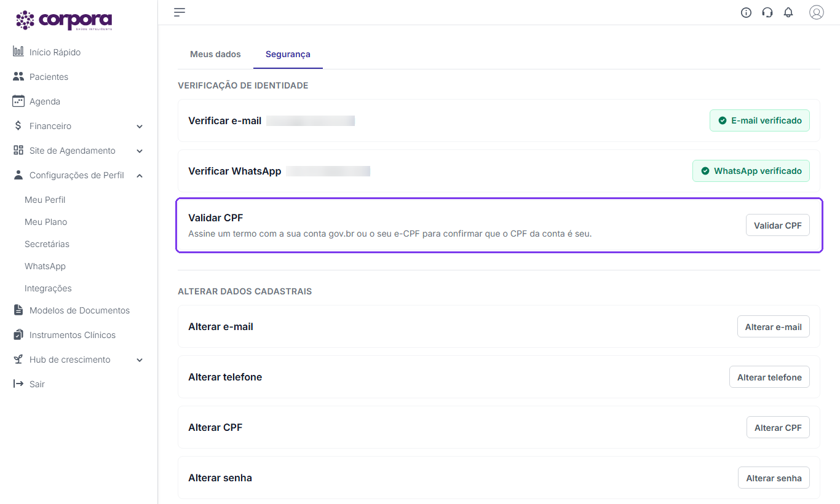
Task: Switch to the Meus dados tab
Action: 215,54
